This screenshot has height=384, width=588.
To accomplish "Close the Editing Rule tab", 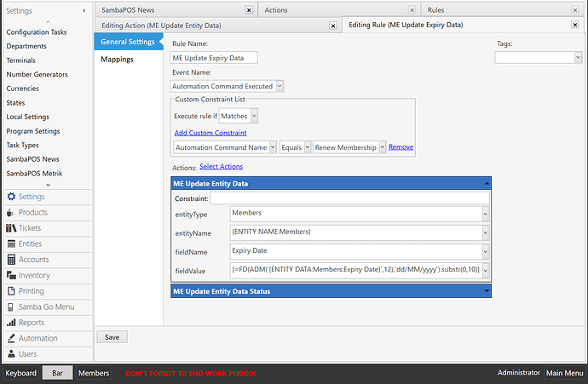I will (x=574, y=25).
